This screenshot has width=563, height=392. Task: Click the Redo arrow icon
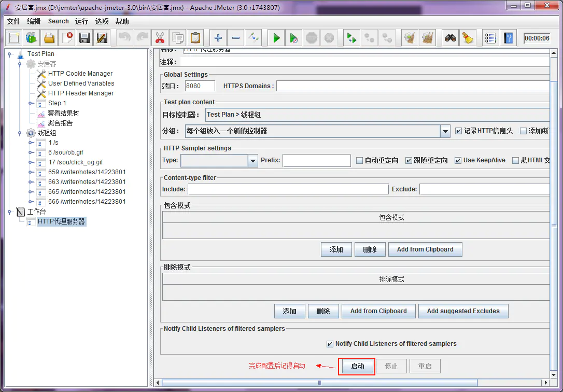[x=142, y=38]
